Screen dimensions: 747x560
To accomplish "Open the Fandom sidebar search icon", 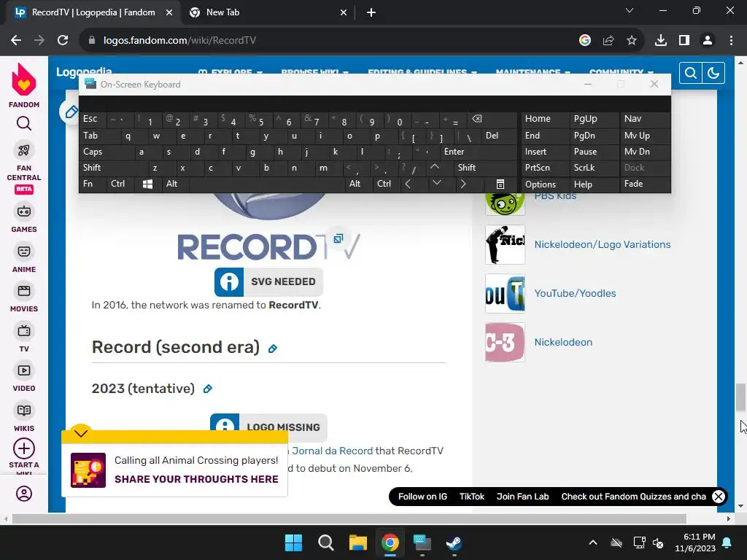I will pyautogui.click(x=24, y=123).
